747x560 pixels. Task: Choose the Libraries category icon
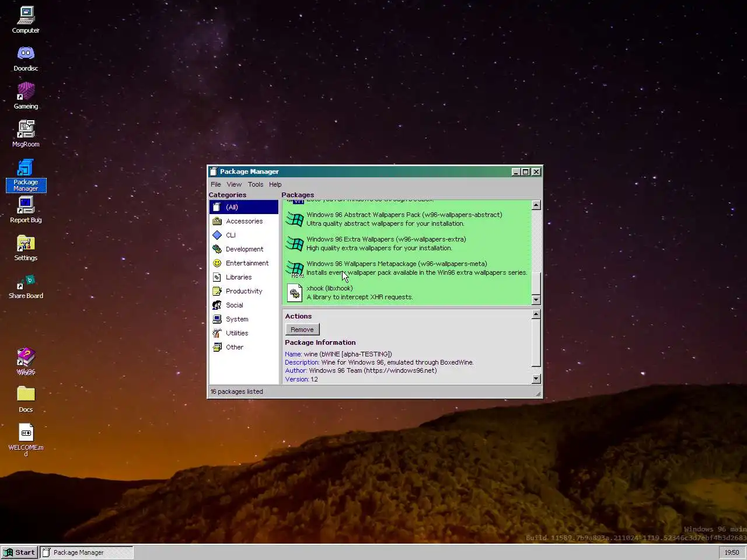tap(217, 277)
